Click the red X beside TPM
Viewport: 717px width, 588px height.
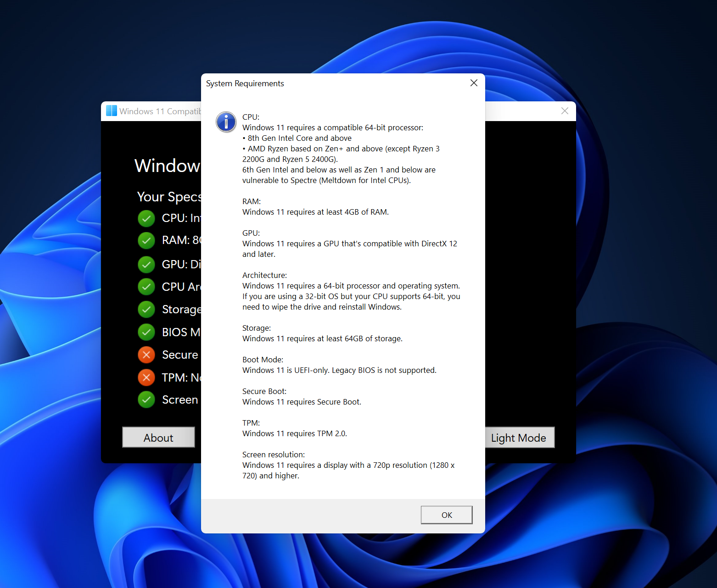(x=146, y=377)
